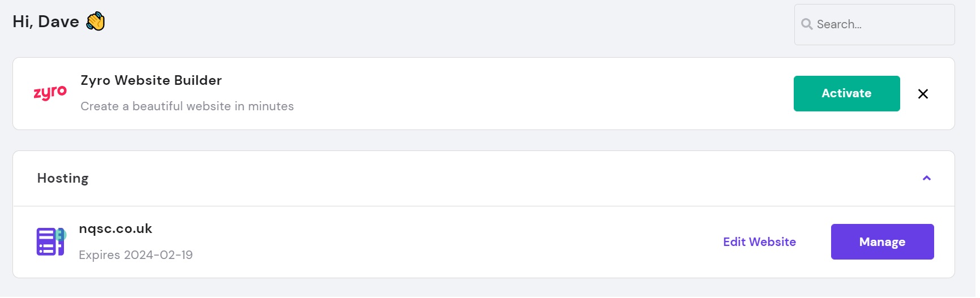Image resolution: width=980 pixels, height=298 pixels.
Task: Click the Hi, Dave greeting heading
Action: coord(46,21)
